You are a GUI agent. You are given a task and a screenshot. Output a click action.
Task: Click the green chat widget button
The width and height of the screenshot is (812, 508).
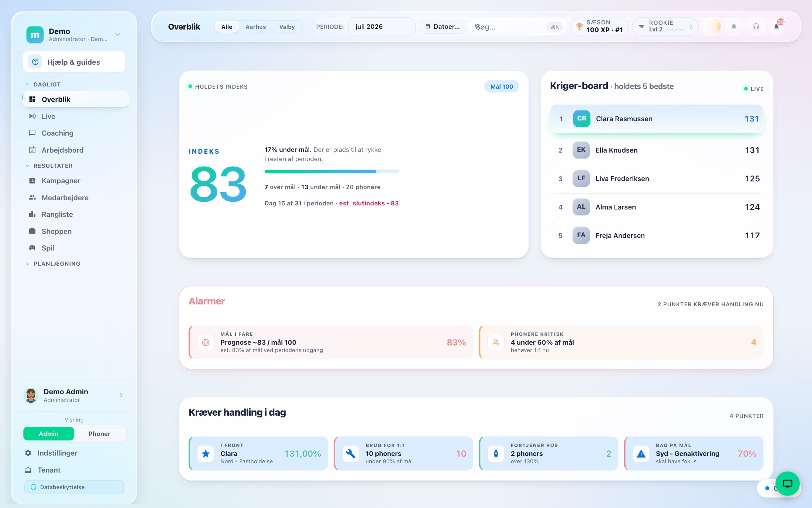pyautogui.click(x=787, y=483)
